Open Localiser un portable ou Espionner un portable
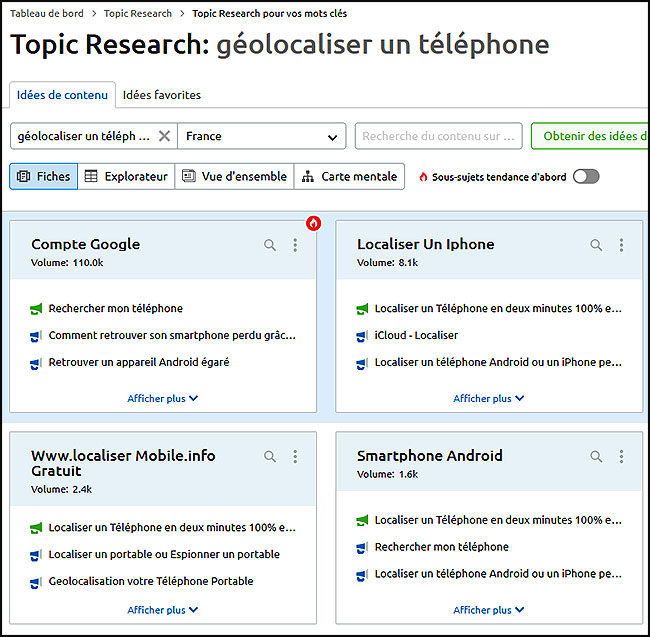The height and width of the screenshot is (637, 650). (164, 554)
